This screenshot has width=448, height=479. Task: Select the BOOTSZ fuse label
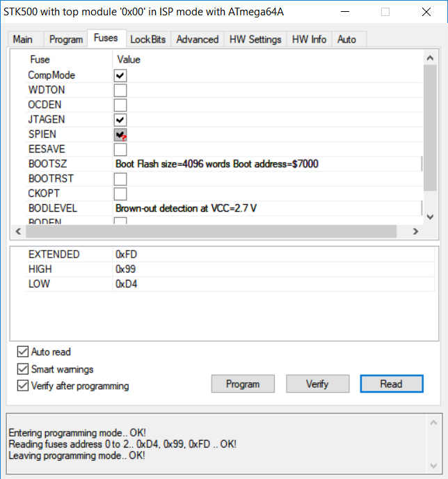click(47, 164)
